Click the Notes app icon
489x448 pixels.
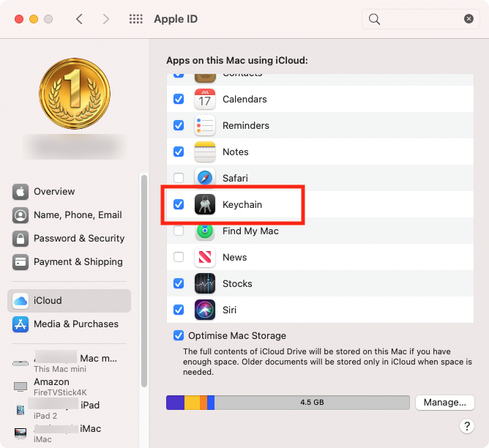pos(205,152)
